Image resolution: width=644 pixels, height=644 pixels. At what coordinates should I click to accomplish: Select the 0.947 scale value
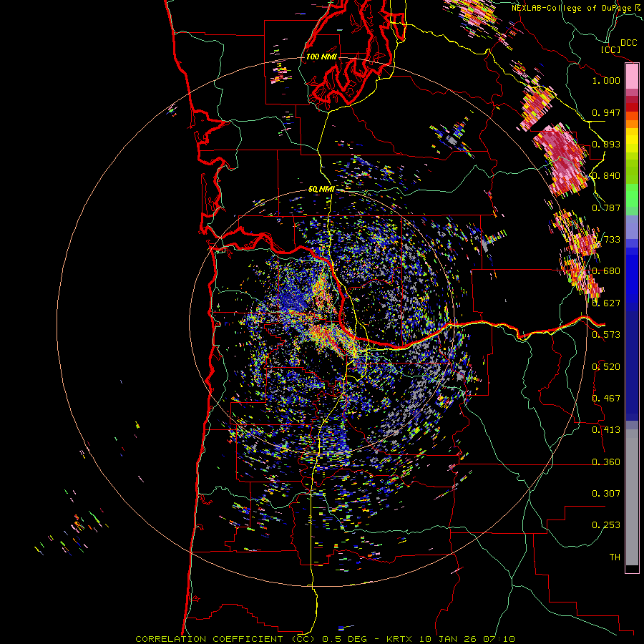606,112
